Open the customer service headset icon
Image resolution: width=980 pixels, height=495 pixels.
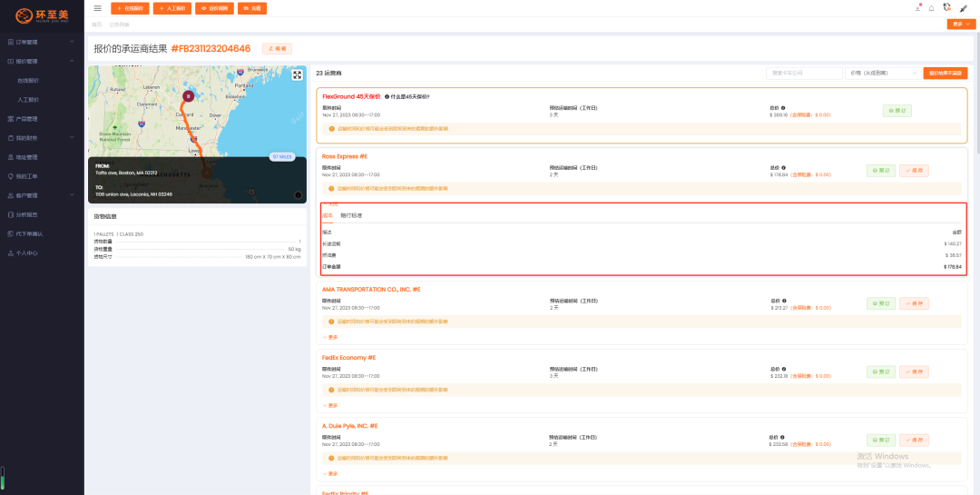pyautogui.click(x=947, y=7)
